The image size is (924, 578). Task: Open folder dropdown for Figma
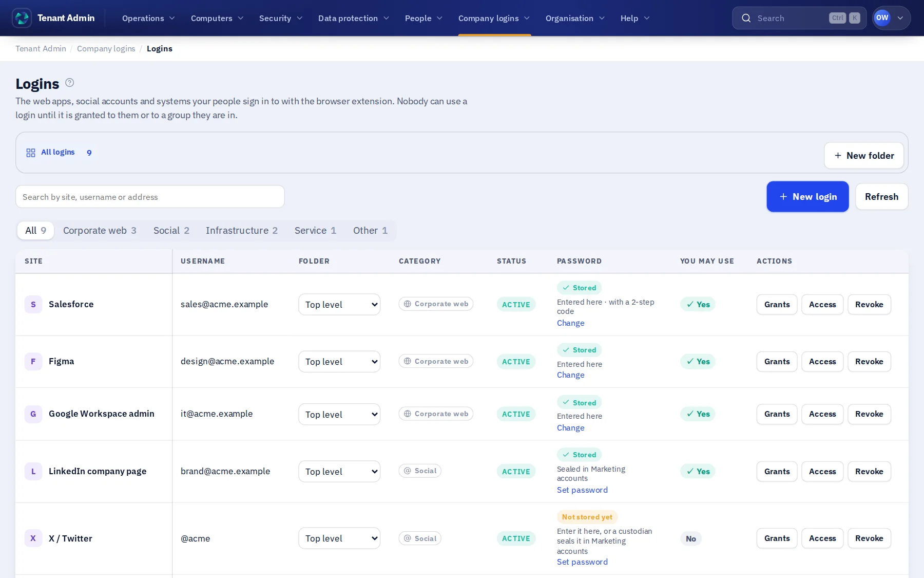coord(339,361)
